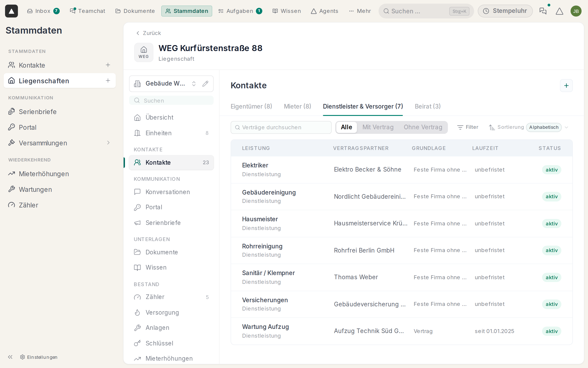The width and height of the screenshot is (588, 368).
Task: Open the Alphabetisch sorting dropdown
Action: point(544,127)
